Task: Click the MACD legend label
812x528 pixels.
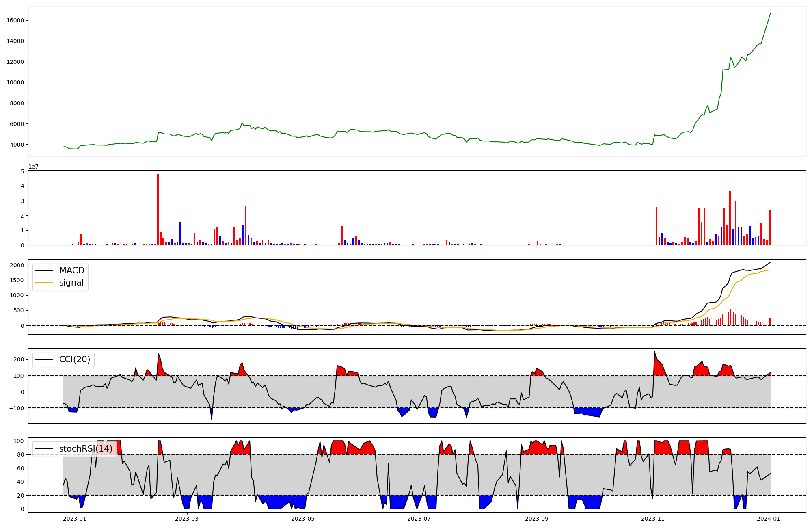Action: pyautogui.click(x=71, y=270)
